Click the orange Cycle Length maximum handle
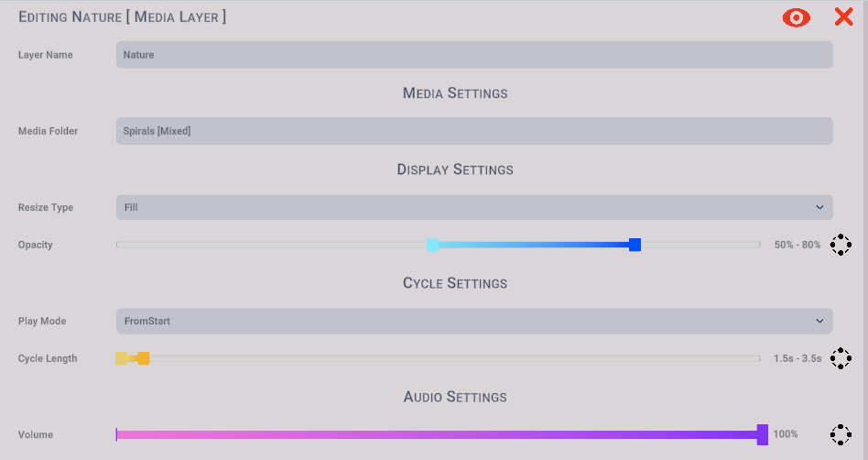 tap(144, 358)
